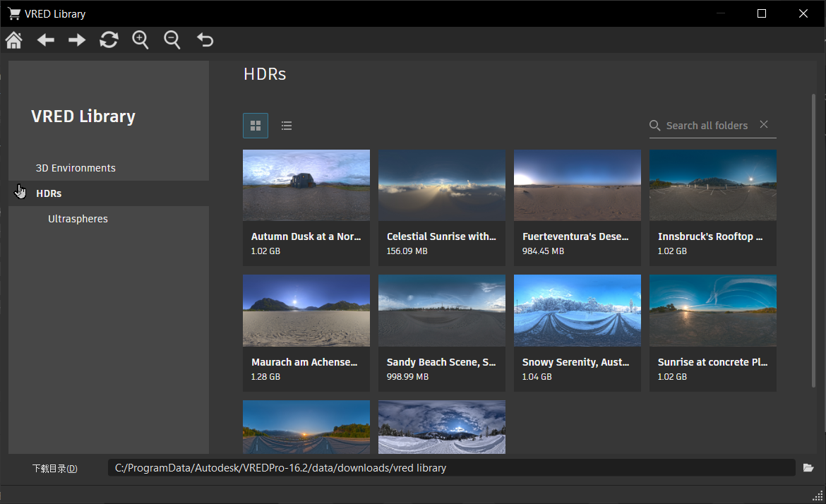
Task: Select HDRs in the sidebar
Action: pos(109,193)
